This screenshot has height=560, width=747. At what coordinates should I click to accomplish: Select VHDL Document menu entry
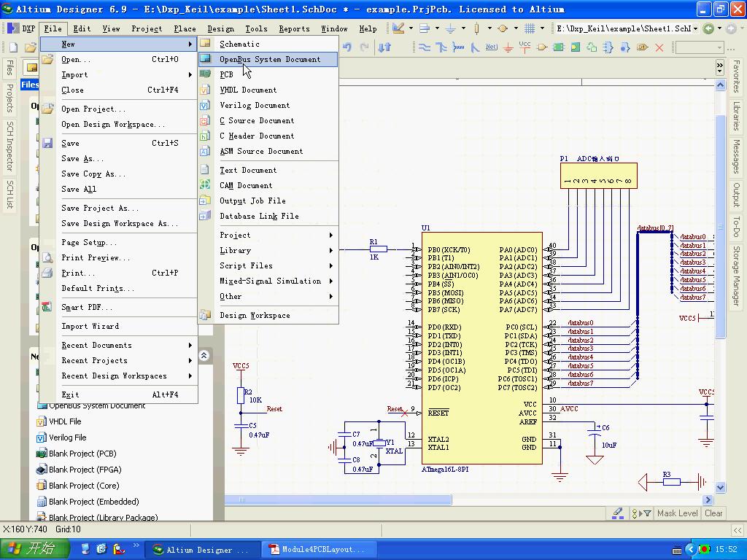coord(268,90)
